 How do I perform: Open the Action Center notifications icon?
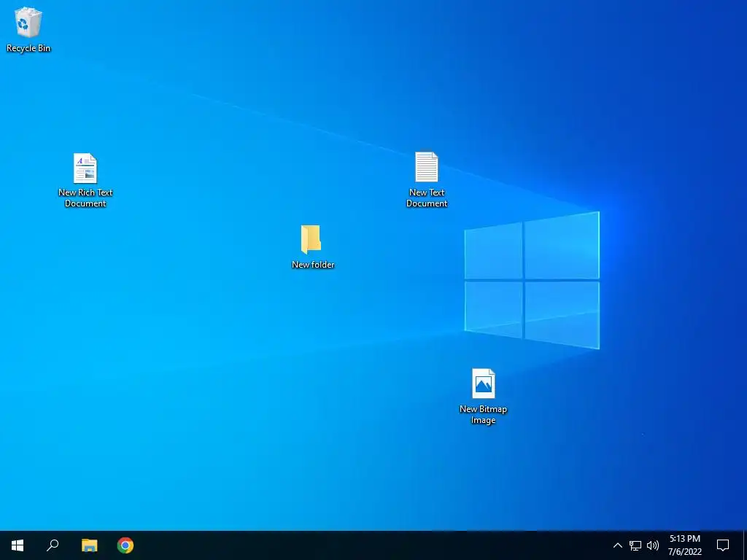[723, 545]
